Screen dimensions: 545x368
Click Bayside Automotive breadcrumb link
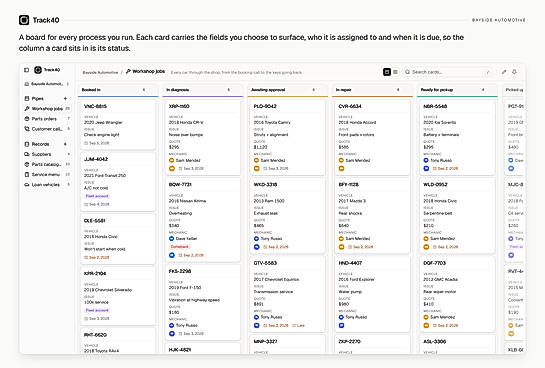(100, 72)
